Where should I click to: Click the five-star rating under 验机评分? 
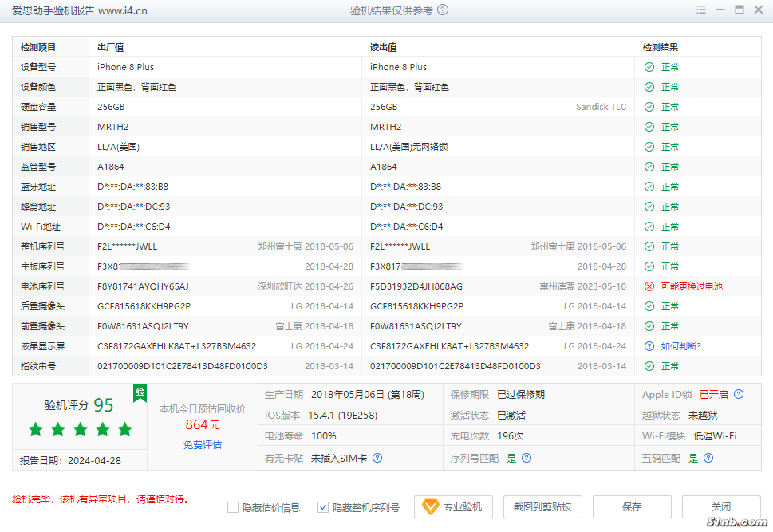[80, 430]
